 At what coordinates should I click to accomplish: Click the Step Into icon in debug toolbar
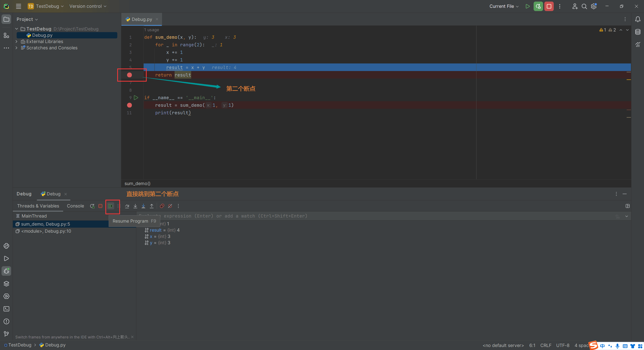click(136, 206)
